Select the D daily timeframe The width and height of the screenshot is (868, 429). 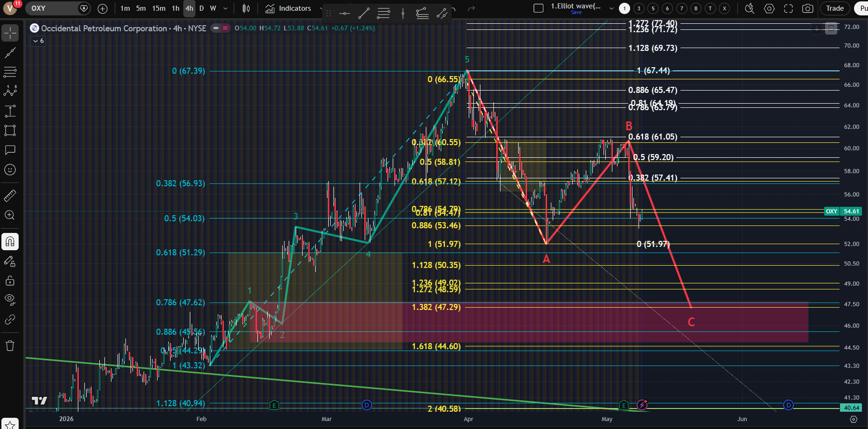tap(201, 8)
